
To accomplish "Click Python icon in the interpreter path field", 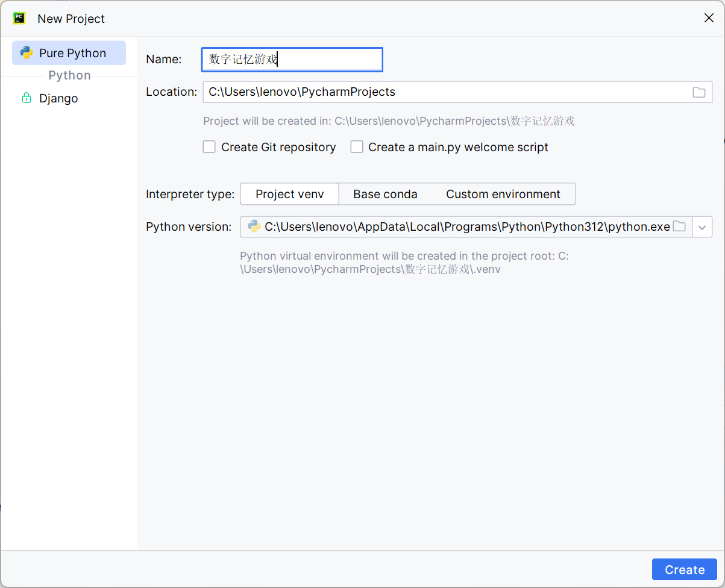I will pos(254,227).
